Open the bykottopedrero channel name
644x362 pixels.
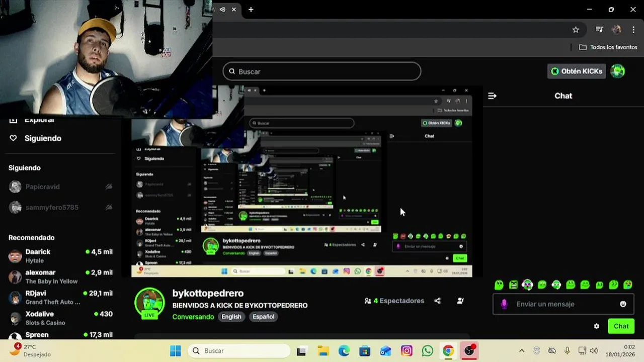[208, 293]
